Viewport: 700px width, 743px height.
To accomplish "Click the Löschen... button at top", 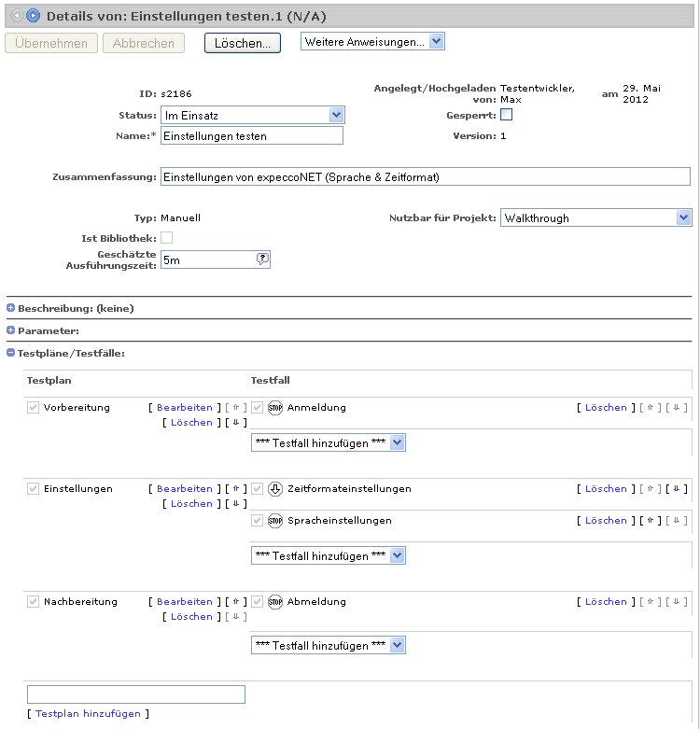I will coord(242,43).
